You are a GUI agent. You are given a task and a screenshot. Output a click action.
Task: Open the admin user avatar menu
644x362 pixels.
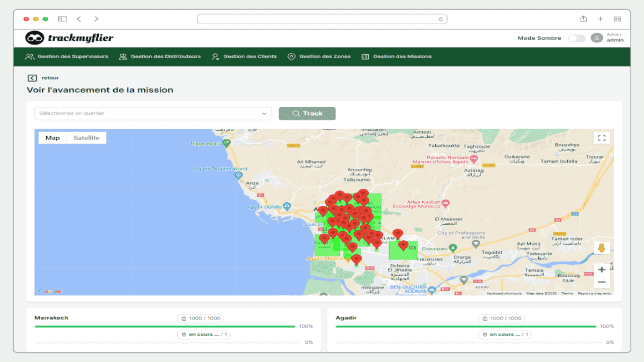pyautogui.click(x=596, y=38)
